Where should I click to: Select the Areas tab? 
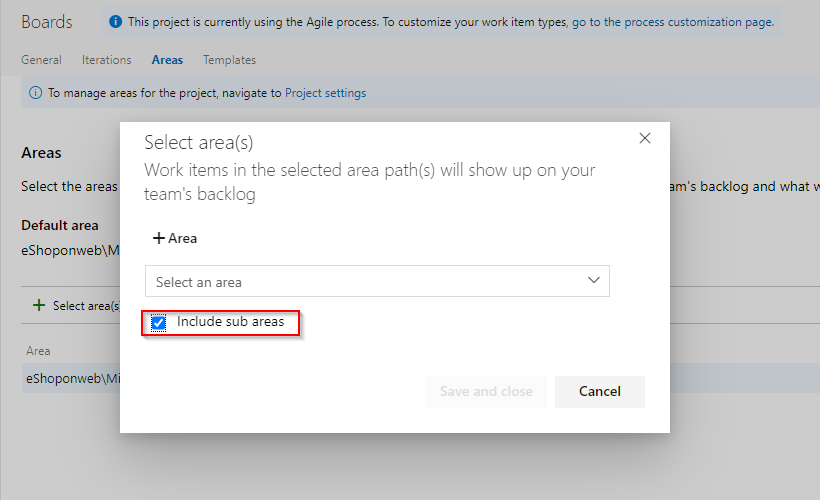coord(167,60)
